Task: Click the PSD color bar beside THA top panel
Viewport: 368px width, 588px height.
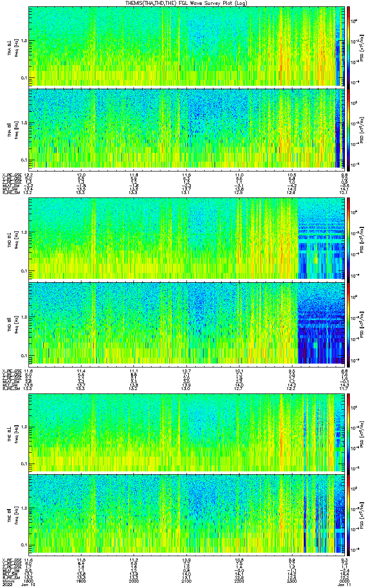Action: pyautogui.click(x=348, y=46)
